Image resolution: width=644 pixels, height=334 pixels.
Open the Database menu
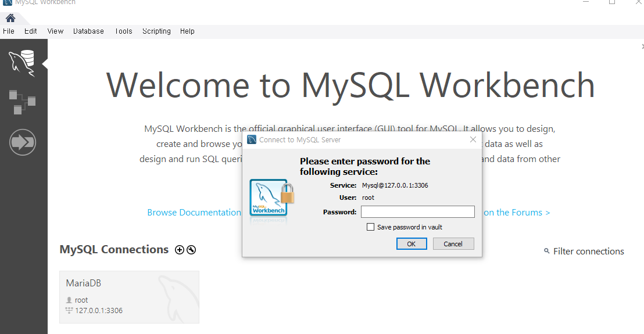click(88, 31)
